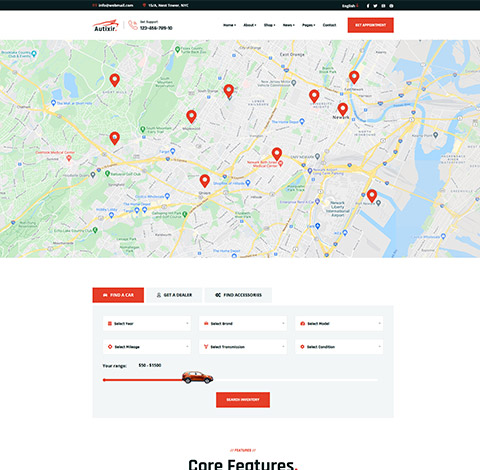Image resolution: width=480 pixels, height=470 pixels.
Task: Click The Home Depot marker near Newark
Action: [x=302, y=122]
